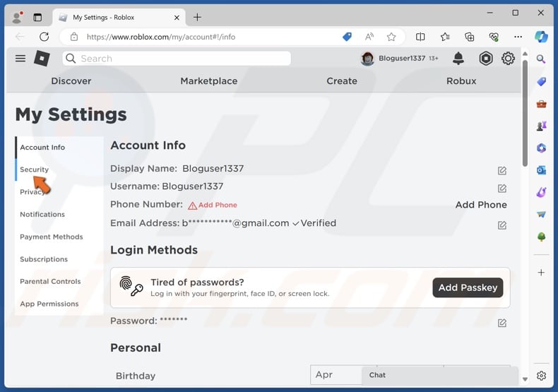Edit the Email Address with pencil icon

pyautogui.click(x=502, y=225)
